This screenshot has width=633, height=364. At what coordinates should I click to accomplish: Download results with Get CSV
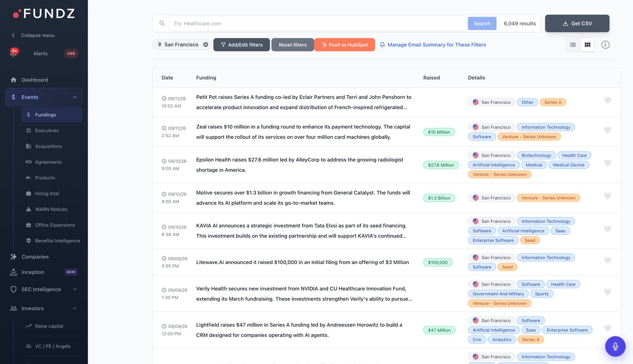(577, 23)
